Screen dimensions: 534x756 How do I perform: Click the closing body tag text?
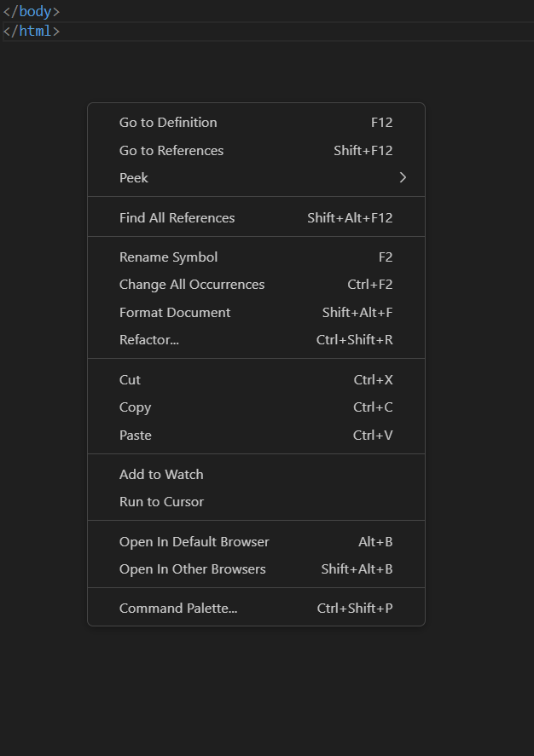coord(32,11)
